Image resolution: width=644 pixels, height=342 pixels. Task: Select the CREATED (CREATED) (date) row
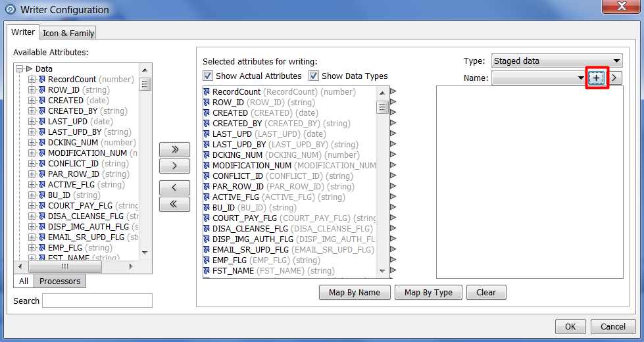[290, 113]
